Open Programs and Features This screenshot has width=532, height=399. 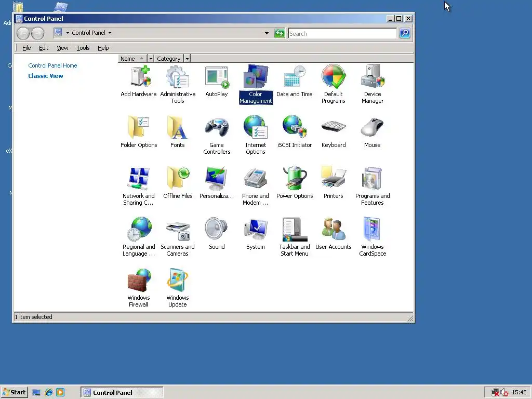point(372,187)
